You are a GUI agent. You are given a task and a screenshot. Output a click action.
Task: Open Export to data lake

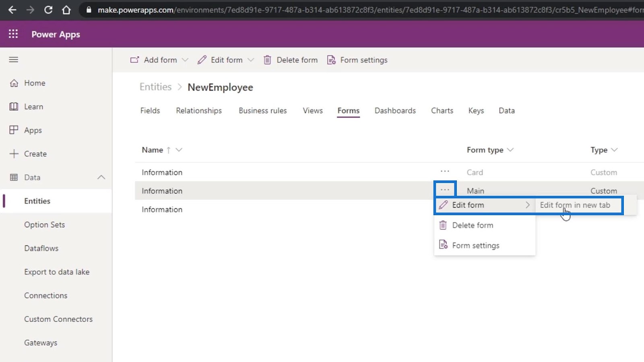57,272
